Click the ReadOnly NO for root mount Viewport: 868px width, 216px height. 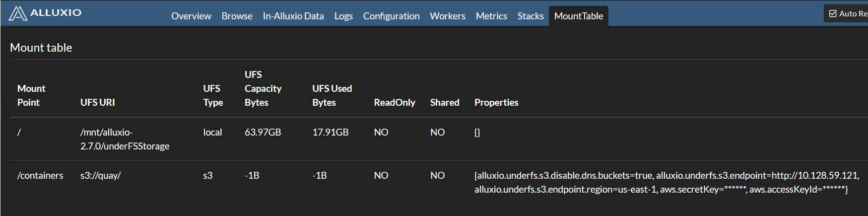(381, 132)
